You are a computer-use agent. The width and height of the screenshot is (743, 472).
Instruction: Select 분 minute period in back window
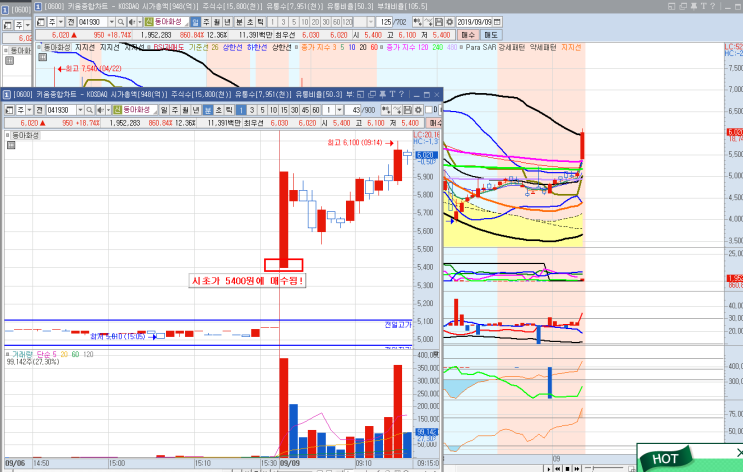point(239,22)
